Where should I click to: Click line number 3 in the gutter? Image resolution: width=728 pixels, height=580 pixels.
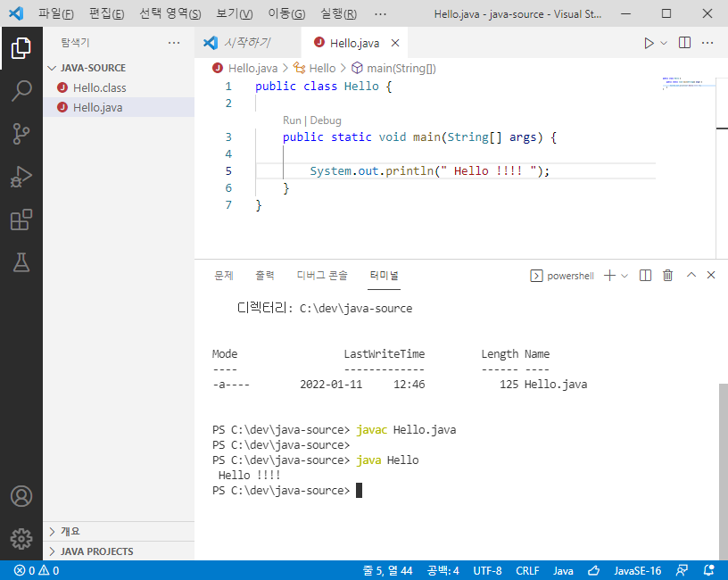click(x=228, y=137)
